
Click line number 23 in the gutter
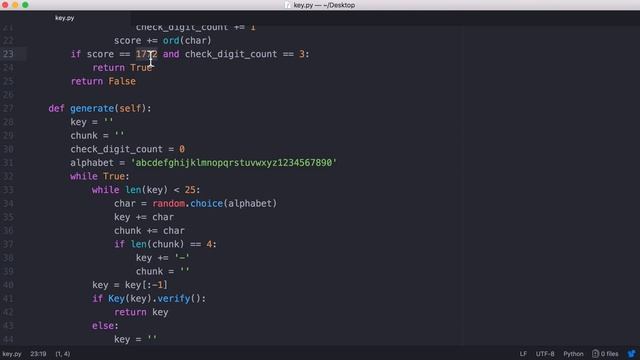[x=8, y=54]
